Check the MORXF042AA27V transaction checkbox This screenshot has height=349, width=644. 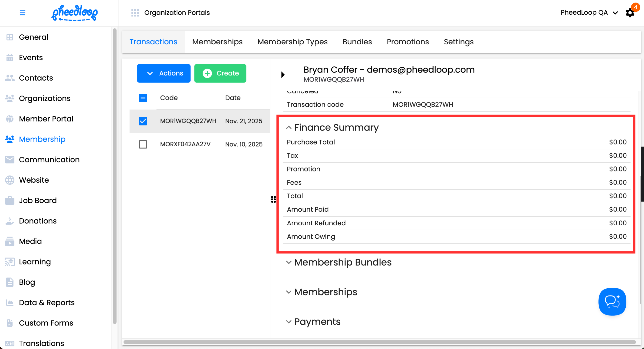143,144
